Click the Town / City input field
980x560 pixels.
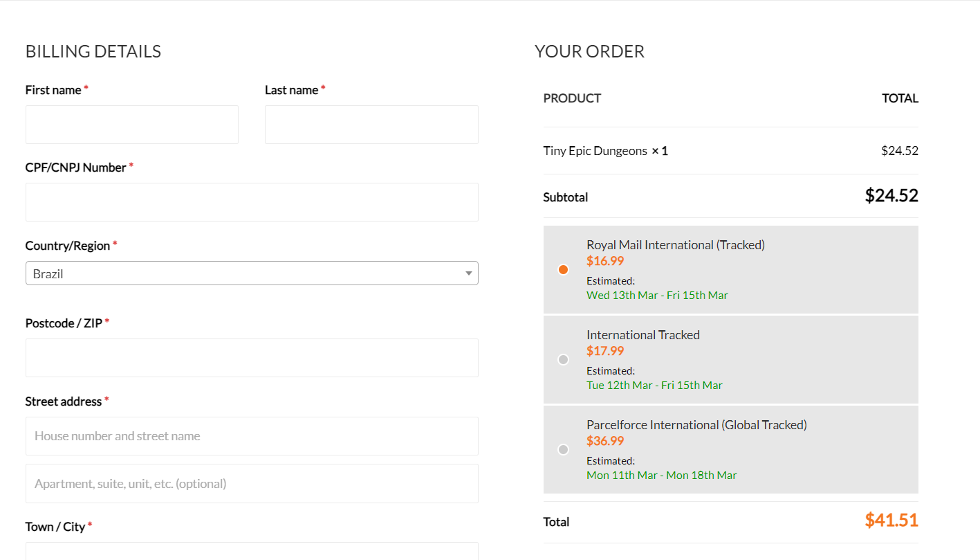(251, 551)
